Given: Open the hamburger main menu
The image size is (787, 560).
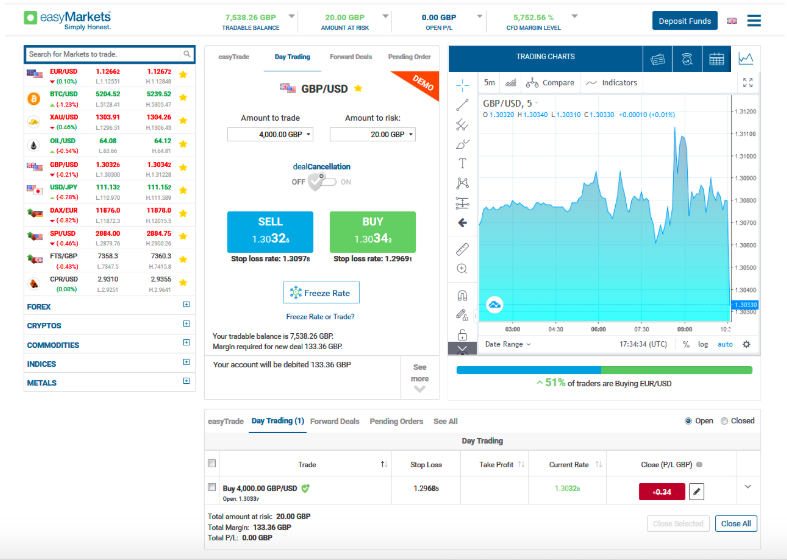Looking at the screenshot, I should (753, 21).
